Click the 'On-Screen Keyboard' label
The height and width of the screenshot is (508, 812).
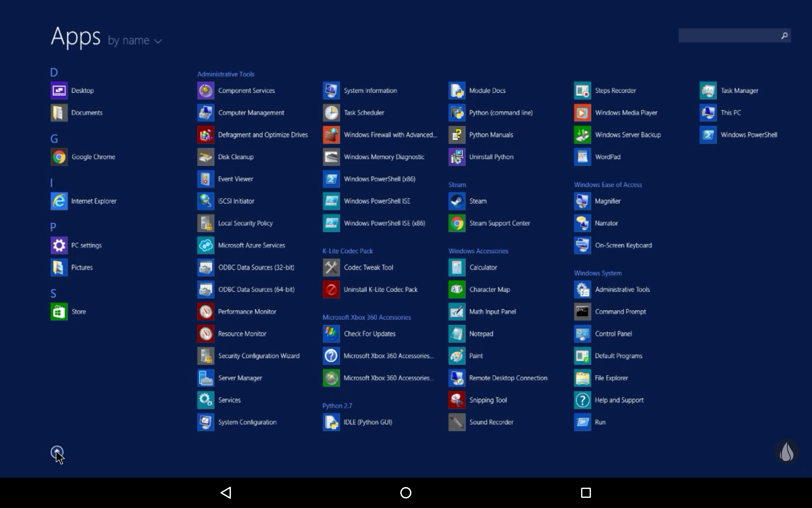[623, 245]
